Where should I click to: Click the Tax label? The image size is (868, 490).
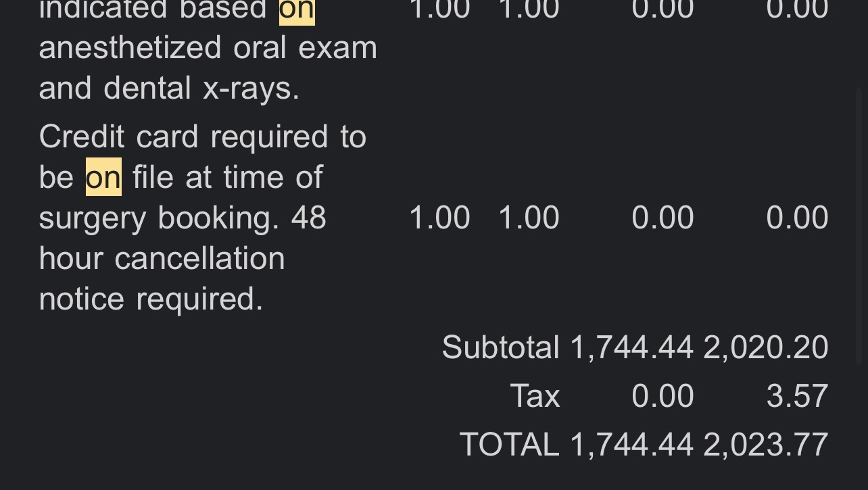(535, 396)
